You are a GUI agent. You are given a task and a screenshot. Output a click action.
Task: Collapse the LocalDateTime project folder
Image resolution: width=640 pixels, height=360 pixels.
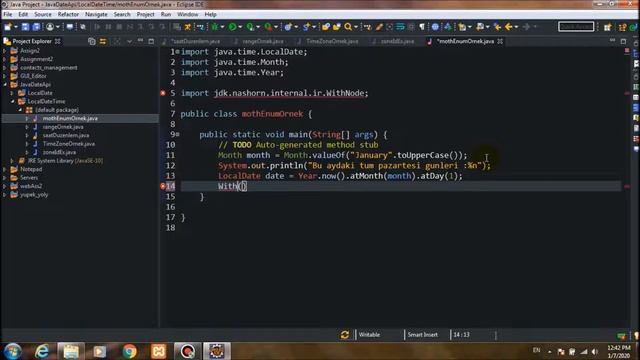click(12, 101)
